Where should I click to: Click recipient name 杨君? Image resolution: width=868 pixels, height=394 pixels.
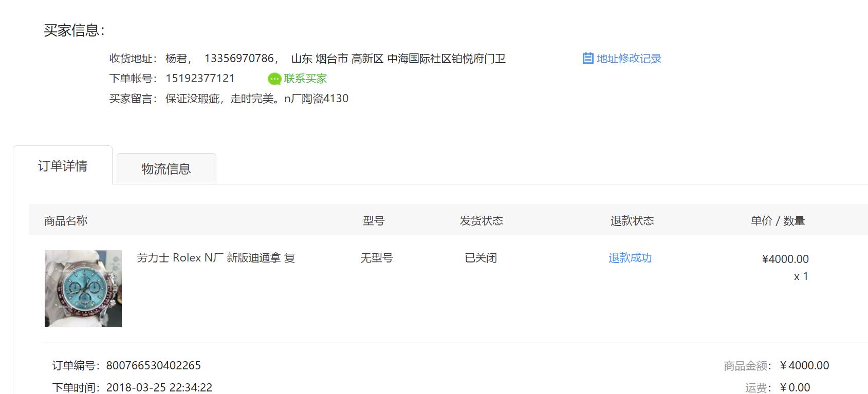(176, 59)
